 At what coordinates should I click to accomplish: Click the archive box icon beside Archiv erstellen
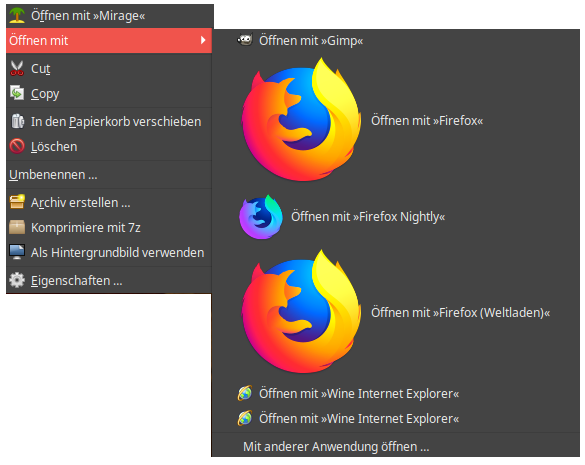click(x=17, y=202)
